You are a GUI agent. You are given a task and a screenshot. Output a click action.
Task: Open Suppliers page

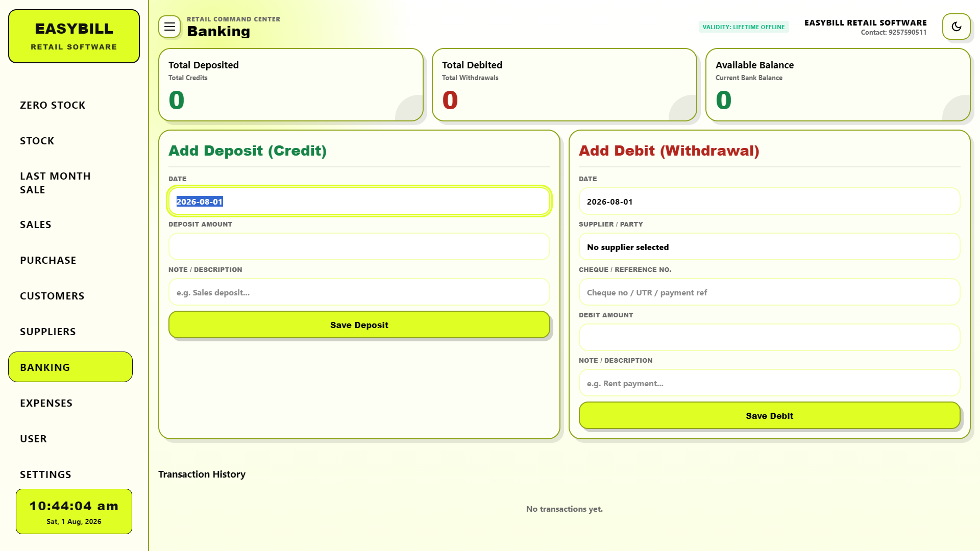click(70, 332)
